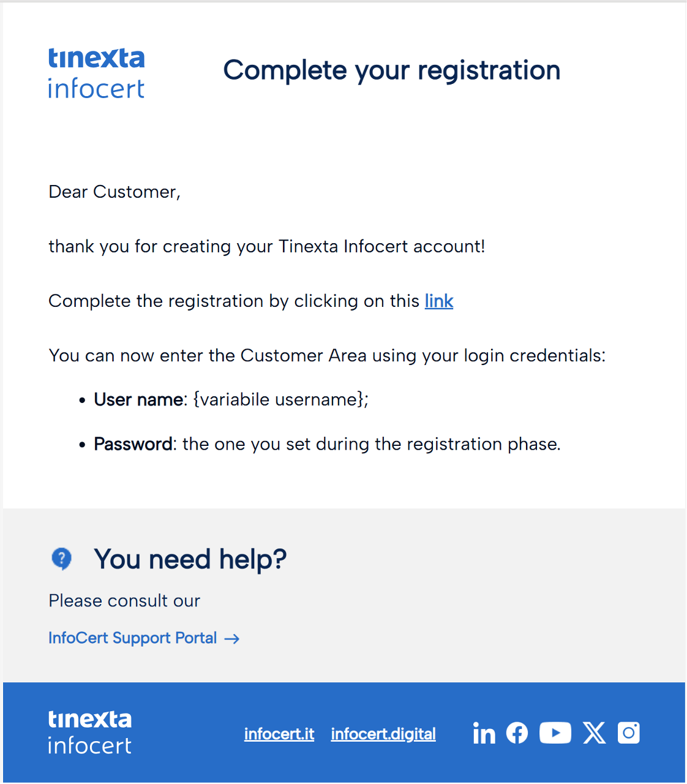
Task: Follow the registration "link" hyperlink
Action: click(x=439, y=301)
